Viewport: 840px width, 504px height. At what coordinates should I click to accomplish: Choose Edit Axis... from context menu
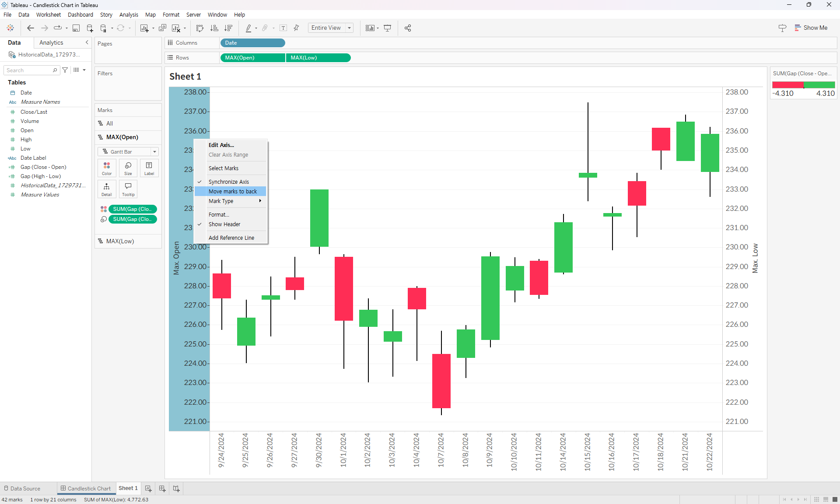coord(221,145)
